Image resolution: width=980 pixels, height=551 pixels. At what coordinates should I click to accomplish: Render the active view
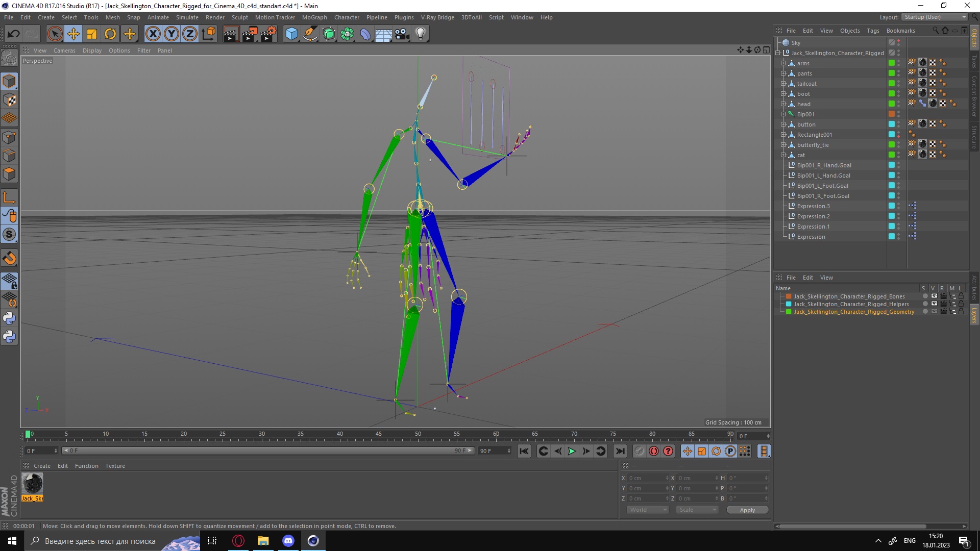231,34
